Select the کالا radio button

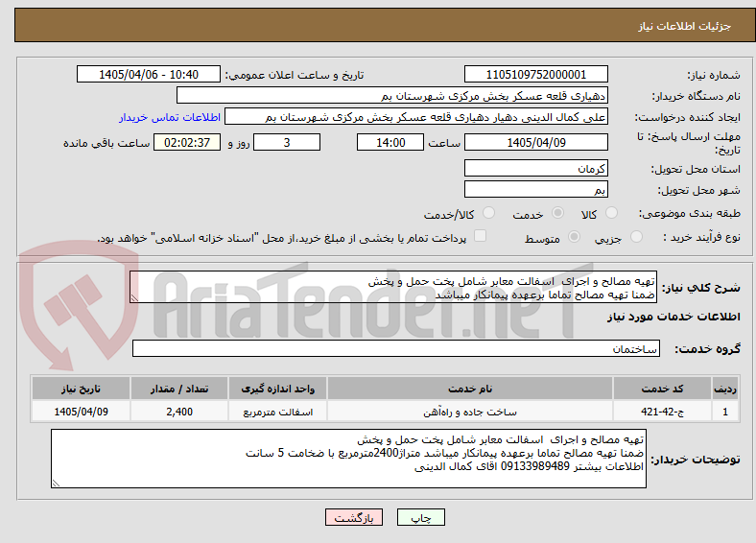click(x=611, y=213)
